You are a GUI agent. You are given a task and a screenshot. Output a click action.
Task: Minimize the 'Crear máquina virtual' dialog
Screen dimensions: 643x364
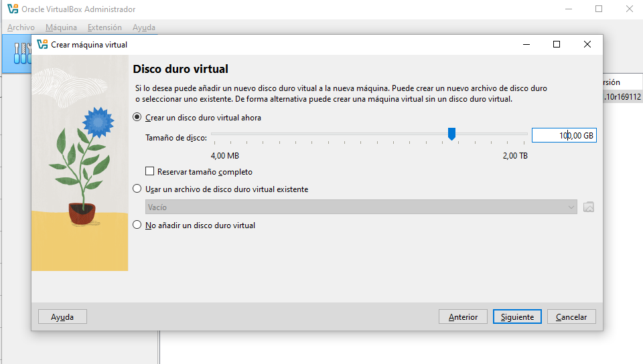(526, 44)
